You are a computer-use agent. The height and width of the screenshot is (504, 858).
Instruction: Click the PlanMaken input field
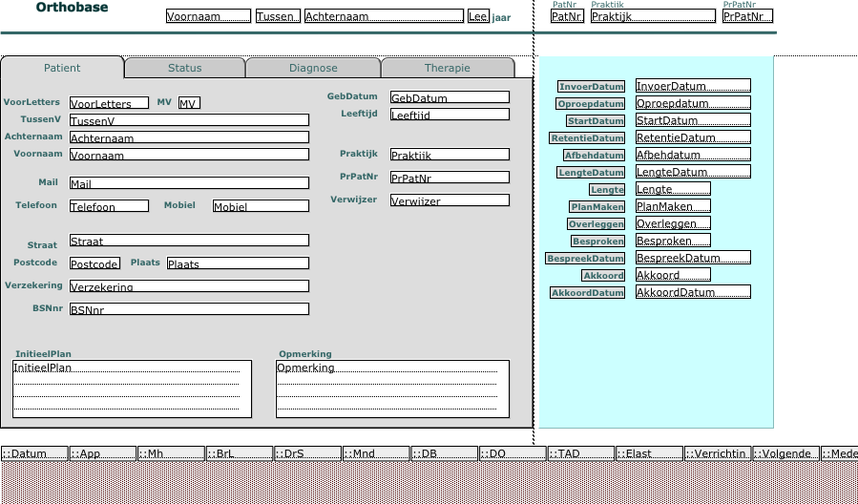tap(673, 206)
